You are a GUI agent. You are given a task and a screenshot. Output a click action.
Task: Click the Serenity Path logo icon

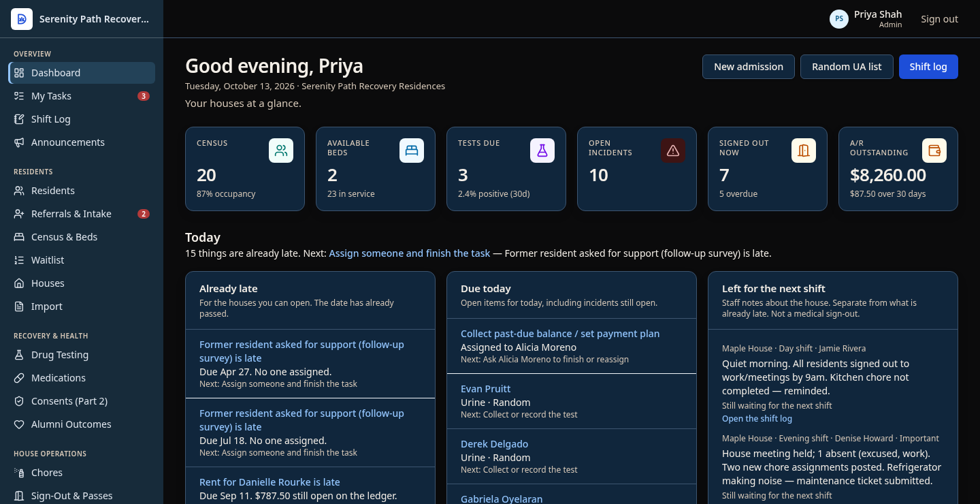(22, 19)
